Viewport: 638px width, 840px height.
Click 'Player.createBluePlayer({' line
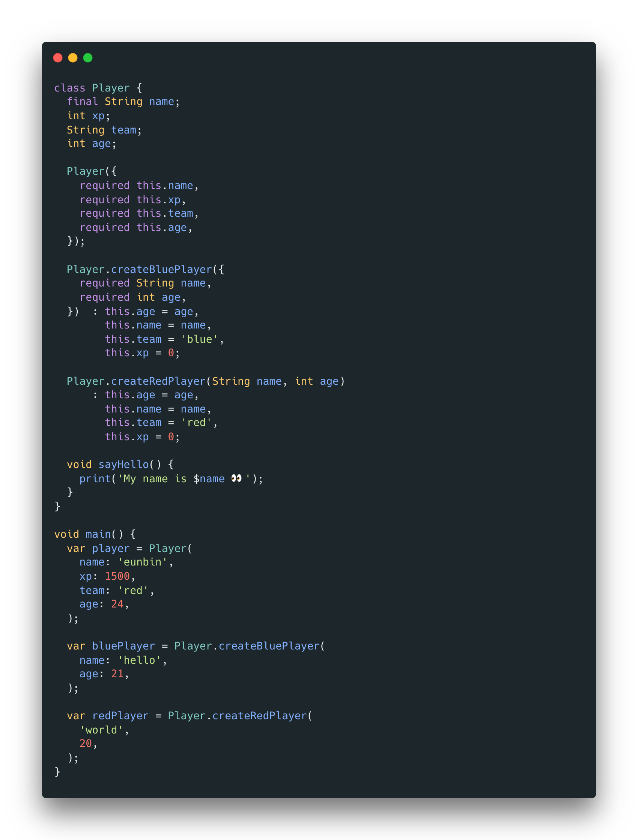tap(146, 270)
